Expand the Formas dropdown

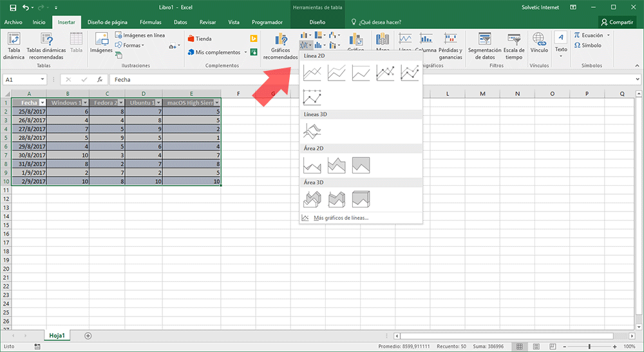tap(142, 45)
